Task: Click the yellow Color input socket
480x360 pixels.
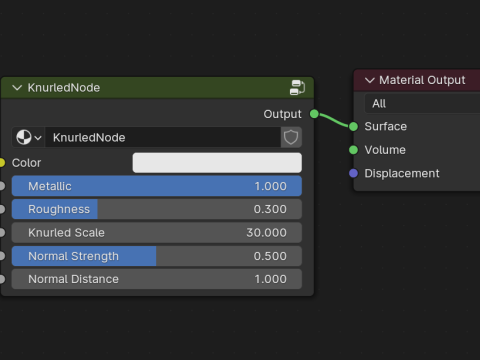Action: point(2,163)
